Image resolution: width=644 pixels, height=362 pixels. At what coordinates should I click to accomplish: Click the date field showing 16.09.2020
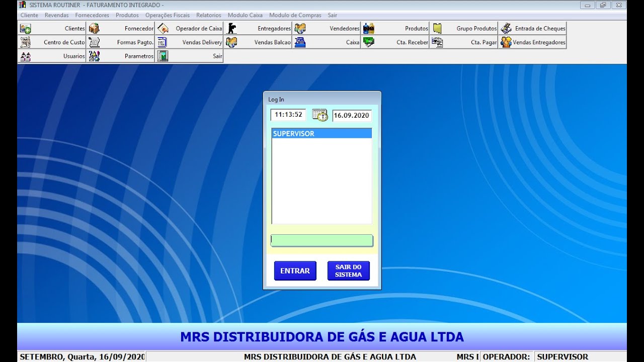pos(352,115)
